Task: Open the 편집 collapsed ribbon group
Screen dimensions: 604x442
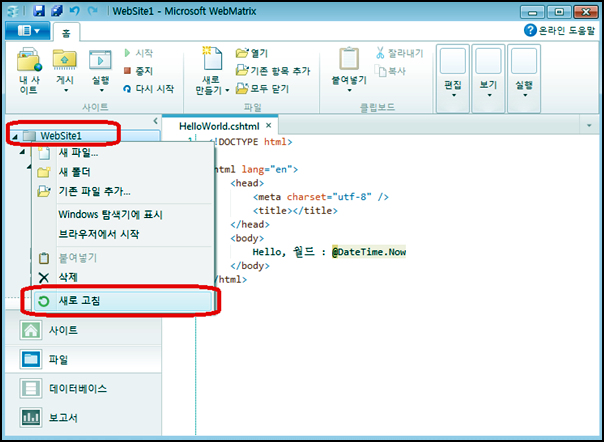Action: coord(453,79)
